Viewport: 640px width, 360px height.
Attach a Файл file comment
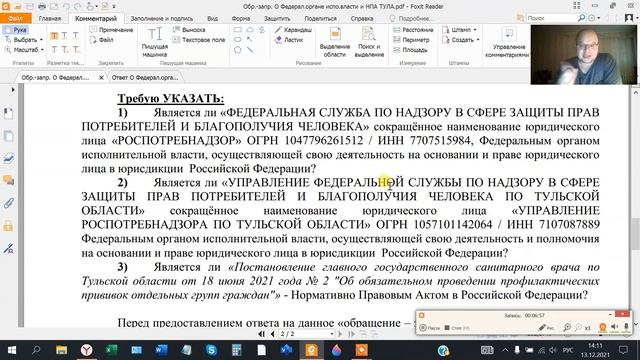pyautogui.click(x=102, y=40)
